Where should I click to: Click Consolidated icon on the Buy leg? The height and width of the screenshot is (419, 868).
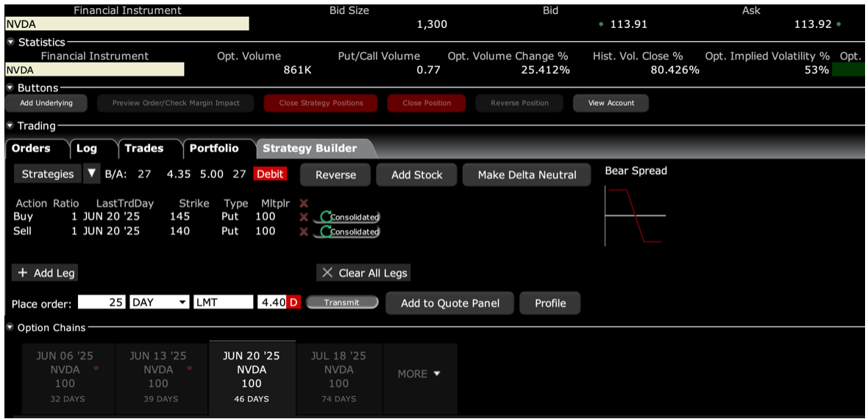(x=349, y=217)
